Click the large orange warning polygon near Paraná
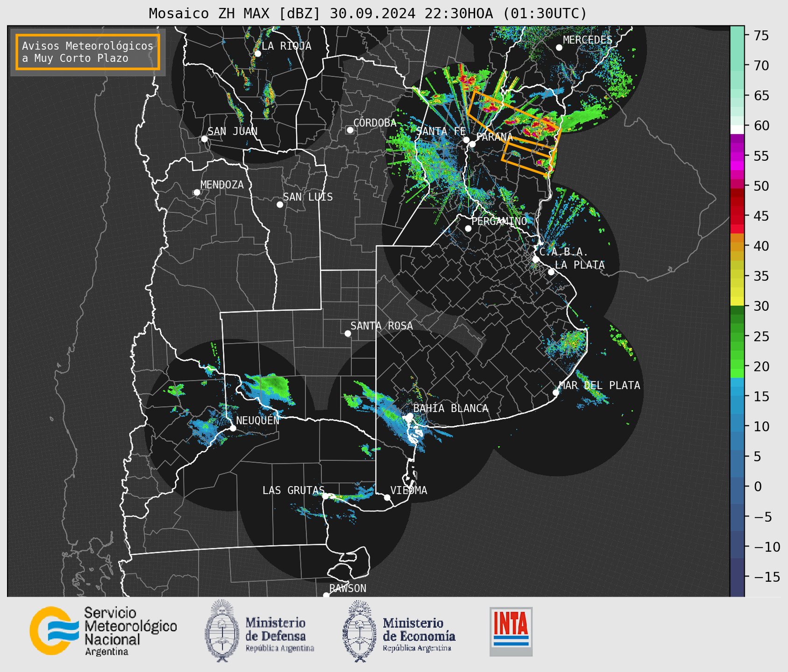 click(x=514, y=118)
